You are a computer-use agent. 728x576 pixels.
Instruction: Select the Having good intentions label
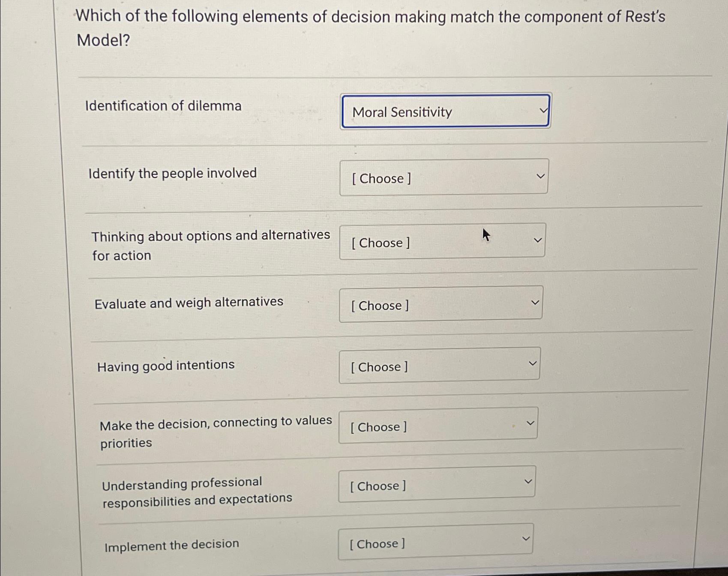click(x=165, y=365)
